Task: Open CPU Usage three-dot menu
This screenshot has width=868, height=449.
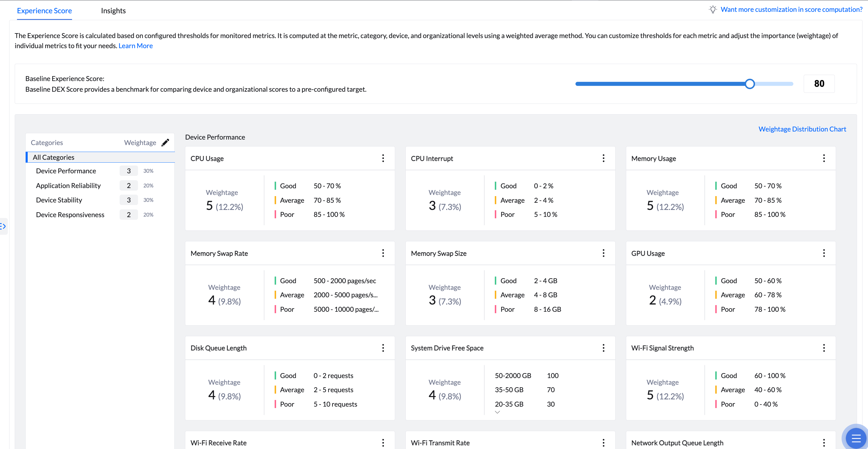Action: point(383,158)
